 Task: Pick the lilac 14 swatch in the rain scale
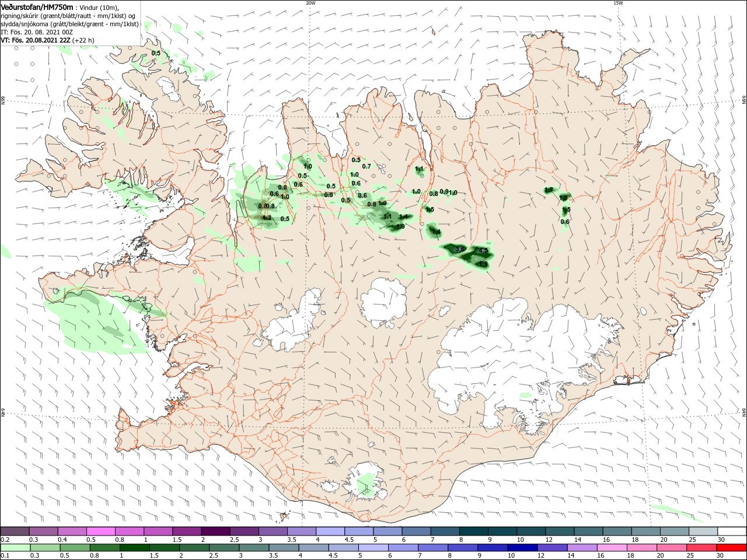point(581,548)
